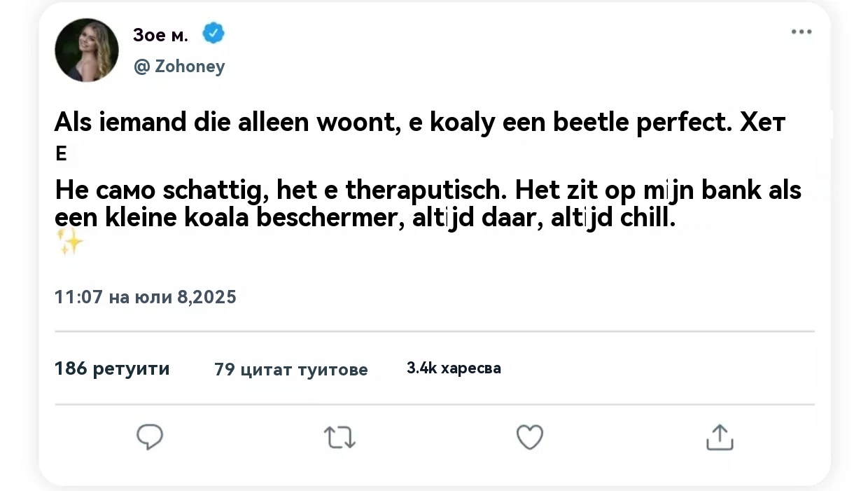Open the three-dot more options menu
The height and width of the screenshot is (491, 868).
tap(801, 32)
